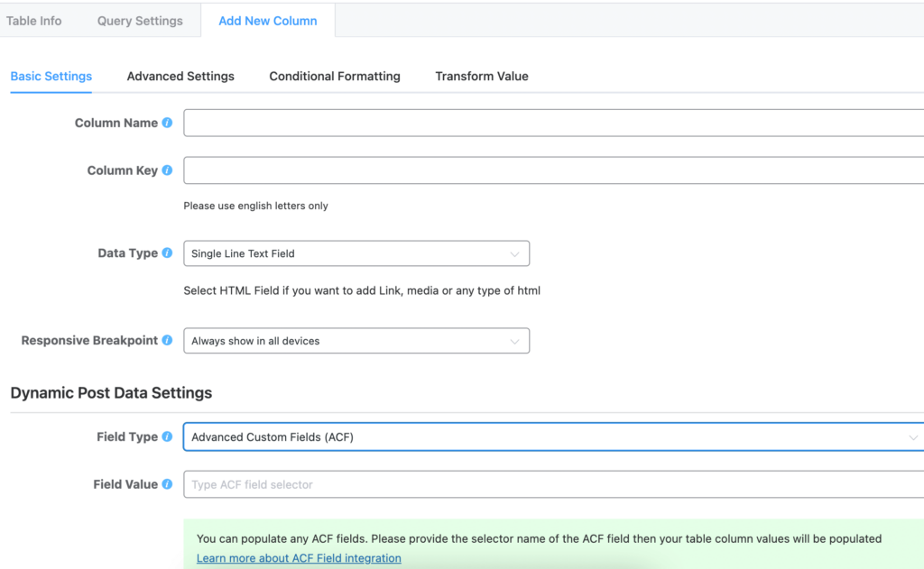
Task: Open the Data Type dropdown
Action: (x=356, y=253)
